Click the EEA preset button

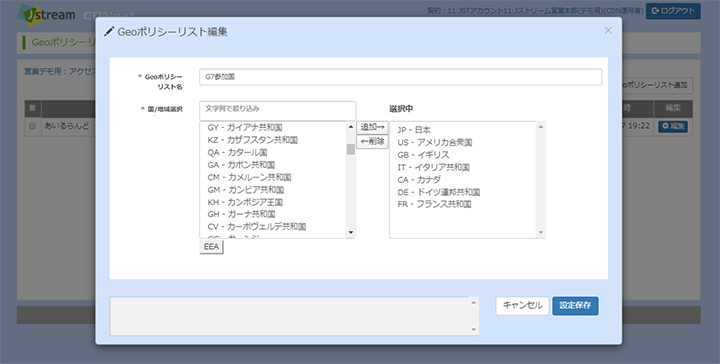tap(211, 247)
